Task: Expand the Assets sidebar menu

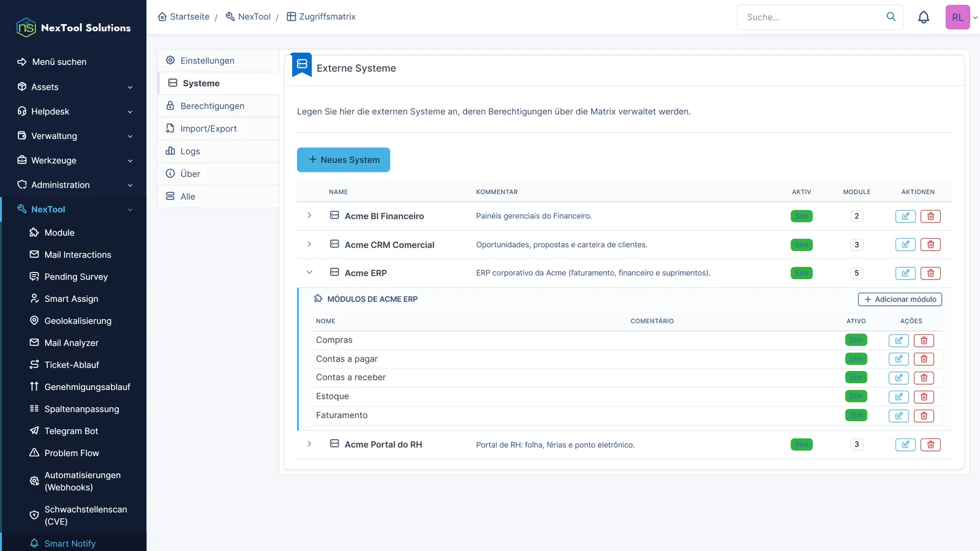Action: 73,87
